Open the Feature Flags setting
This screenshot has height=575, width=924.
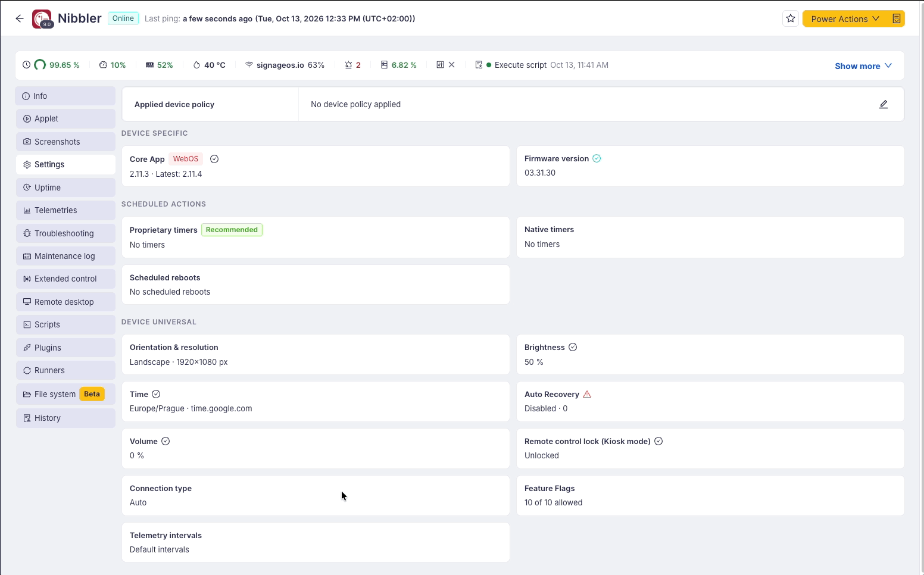pyautogui.click(x=710, y=495)
